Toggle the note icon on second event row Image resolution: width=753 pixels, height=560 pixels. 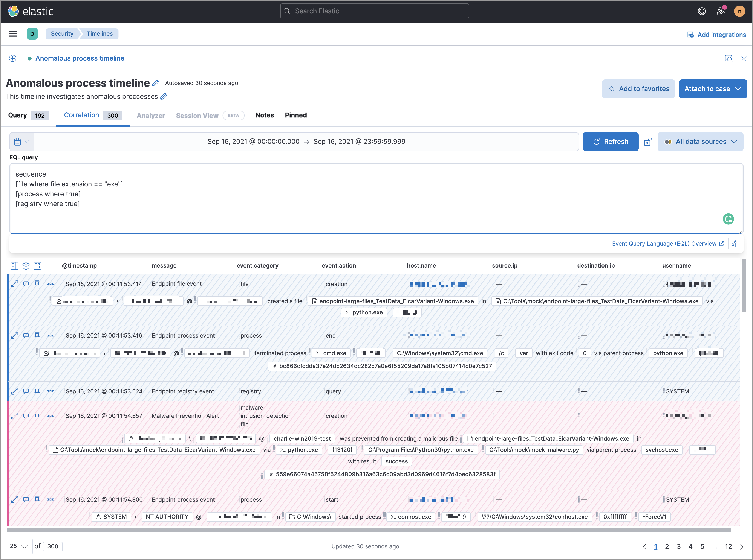(x=26, y=335)
